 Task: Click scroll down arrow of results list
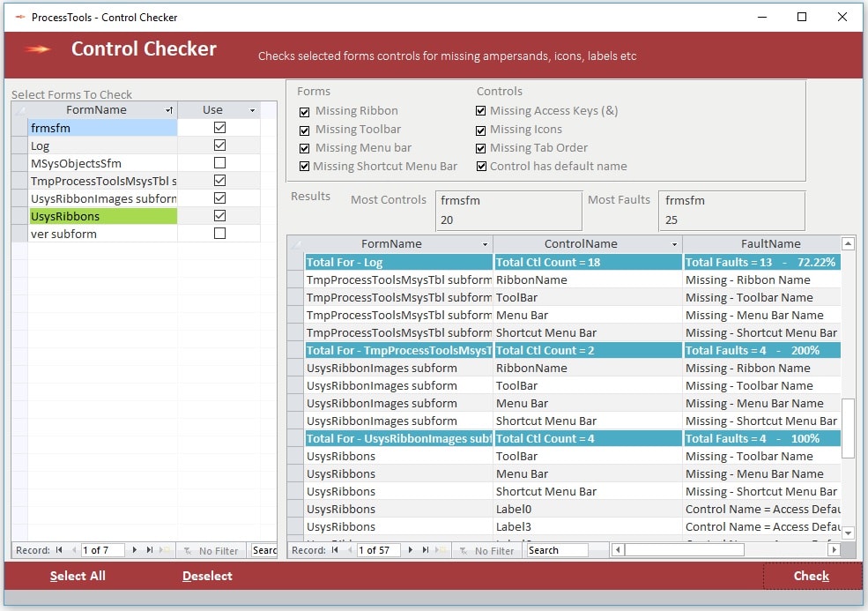848,533
